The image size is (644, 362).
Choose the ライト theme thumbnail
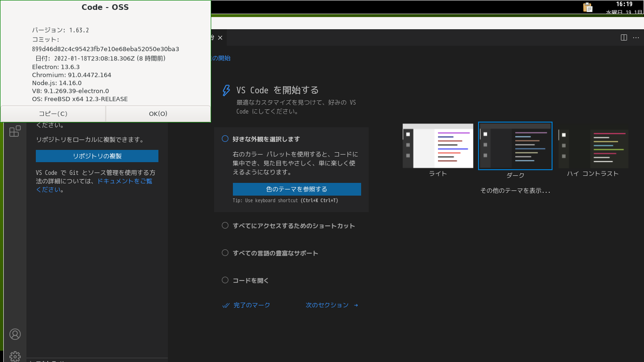tap(438, 146)
